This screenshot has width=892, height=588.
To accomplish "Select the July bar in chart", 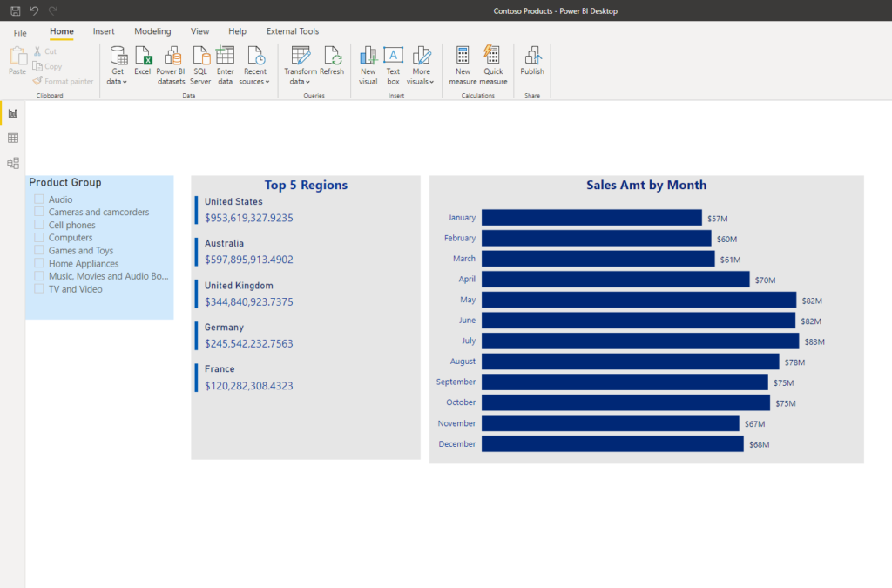I will 640,341.
